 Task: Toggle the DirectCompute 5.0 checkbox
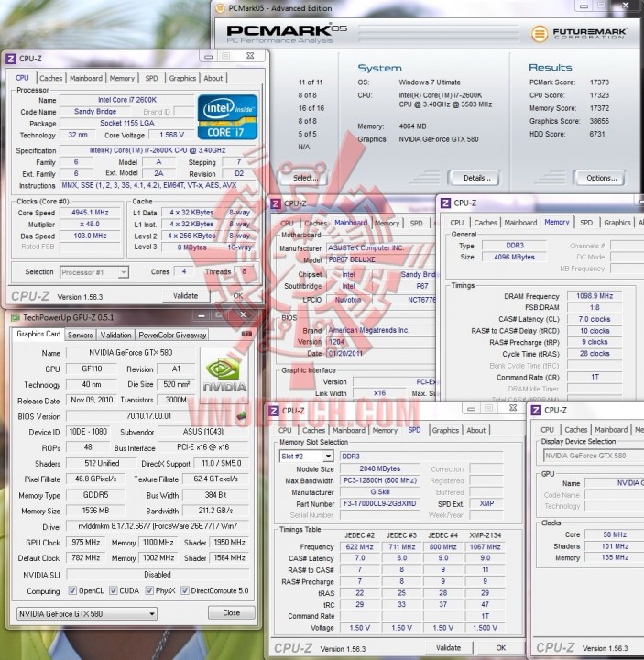(x=185, y=590)
